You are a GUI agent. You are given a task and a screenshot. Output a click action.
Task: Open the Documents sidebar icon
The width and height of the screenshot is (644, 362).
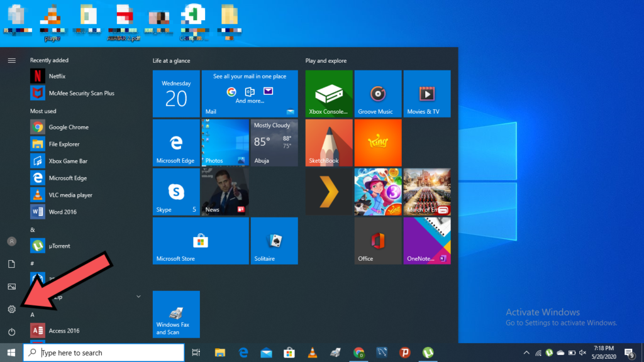coord(11,264)
